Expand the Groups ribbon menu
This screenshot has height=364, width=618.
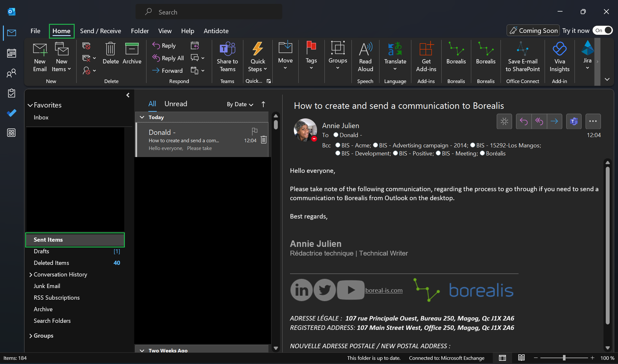pos(338,55)
